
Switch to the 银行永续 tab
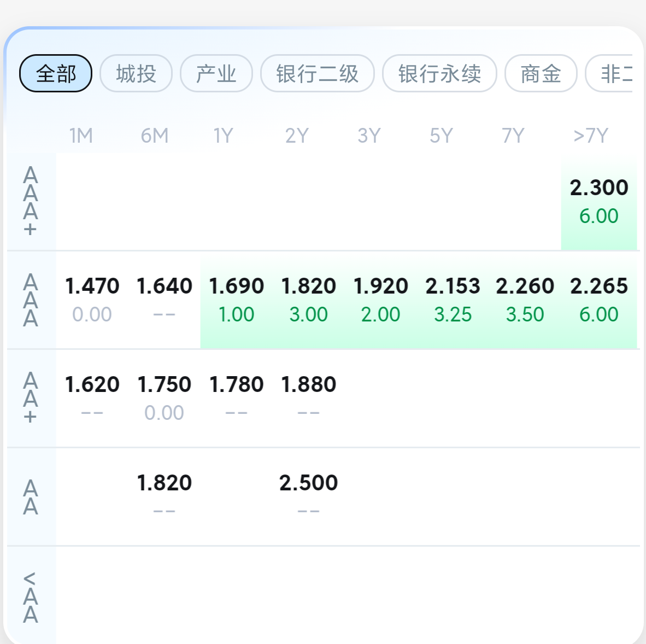tap(439, 73)
